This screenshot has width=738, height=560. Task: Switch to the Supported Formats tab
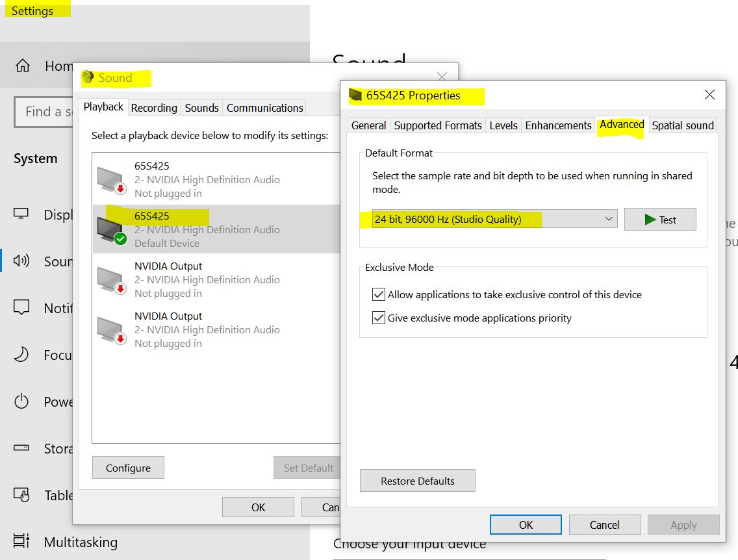coord(438,125)
